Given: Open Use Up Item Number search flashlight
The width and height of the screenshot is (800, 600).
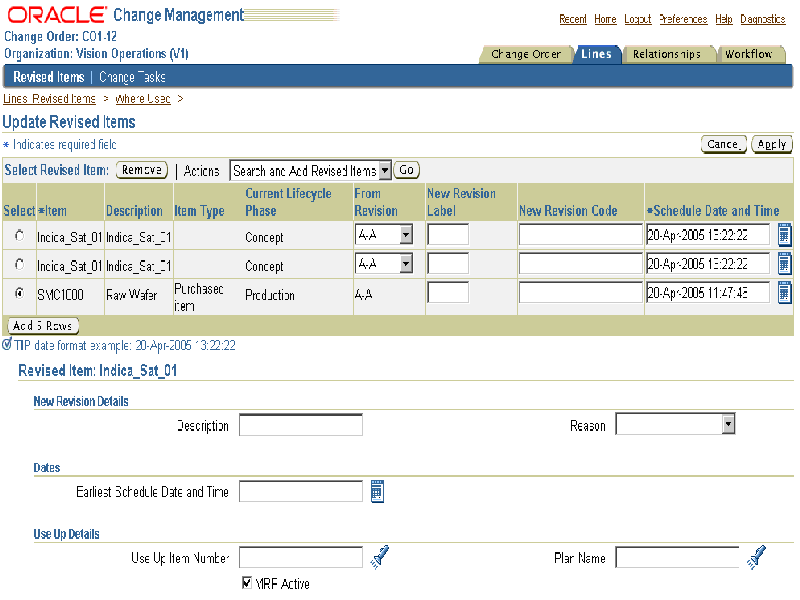Looking at the screenshot, I should [x=380, y=557].
